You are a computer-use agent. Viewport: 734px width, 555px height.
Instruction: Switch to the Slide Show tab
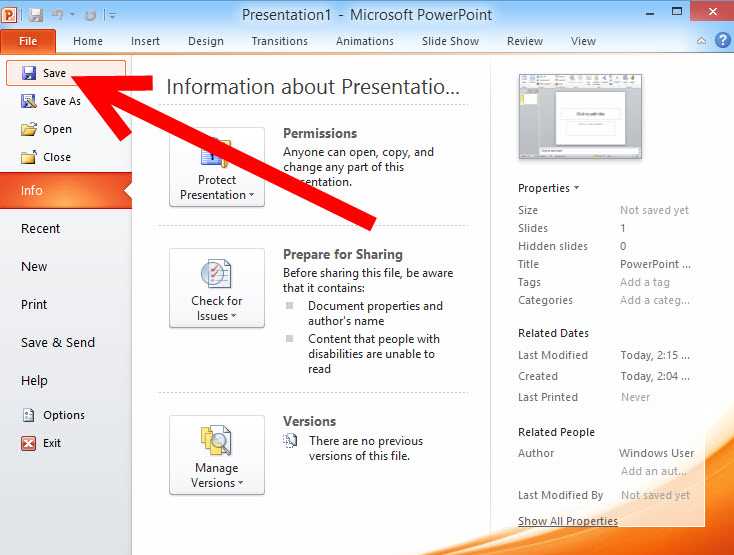click(450, 41)
